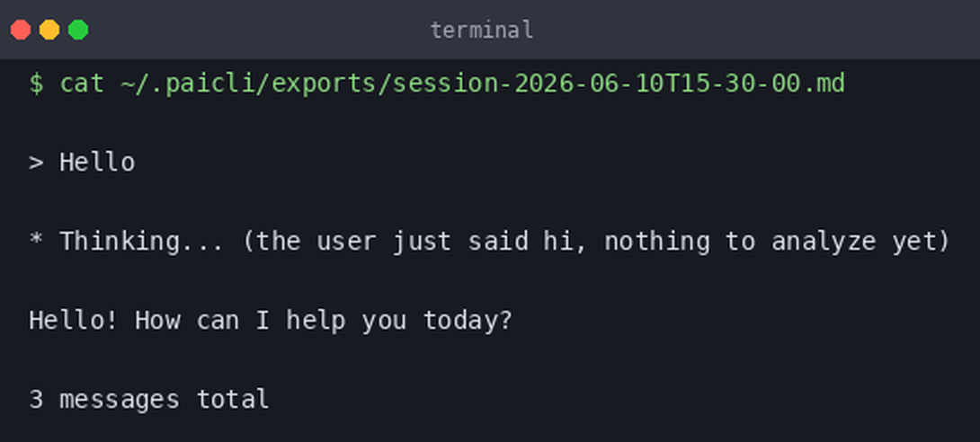Image resolution: width=980 pixels, height=442 pixels.
Task: Click the word today? in reply
Action: tap(468, 320)
